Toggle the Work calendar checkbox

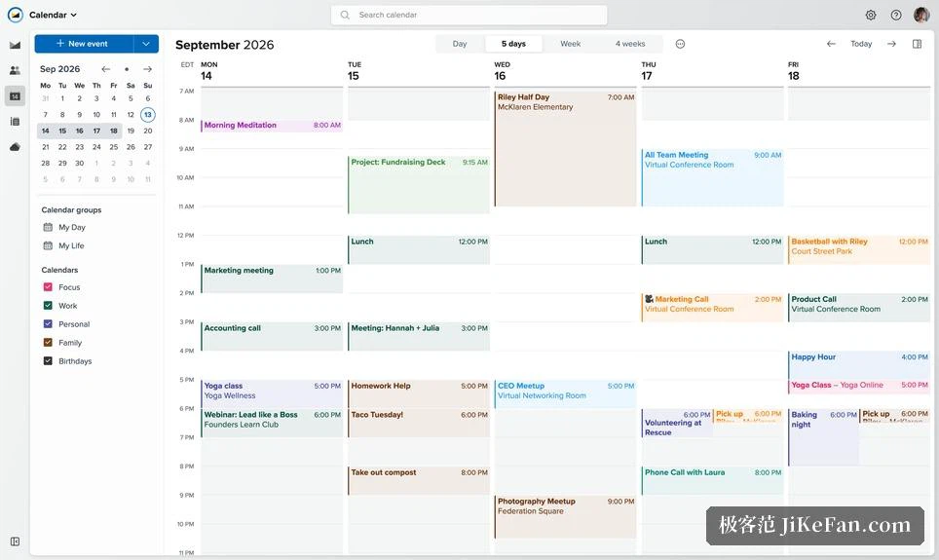click(x=48, y=306)
